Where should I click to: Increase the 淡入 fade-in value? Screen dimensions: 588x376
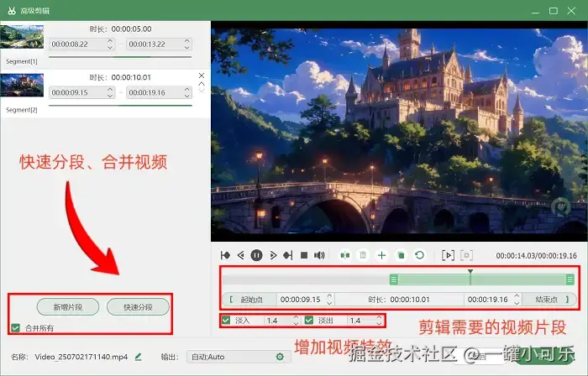pyautogui.click(x=296, y=317)
